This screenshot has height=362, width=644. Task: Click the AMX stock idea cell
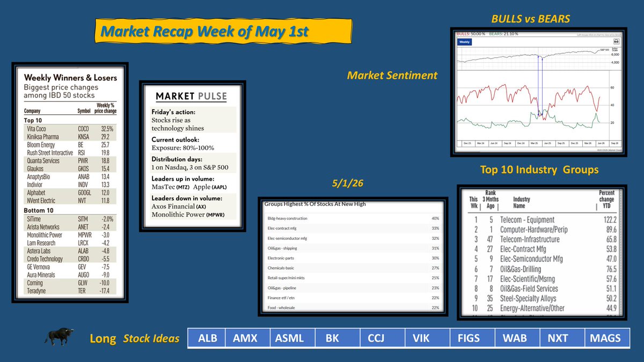click(244, 338)
